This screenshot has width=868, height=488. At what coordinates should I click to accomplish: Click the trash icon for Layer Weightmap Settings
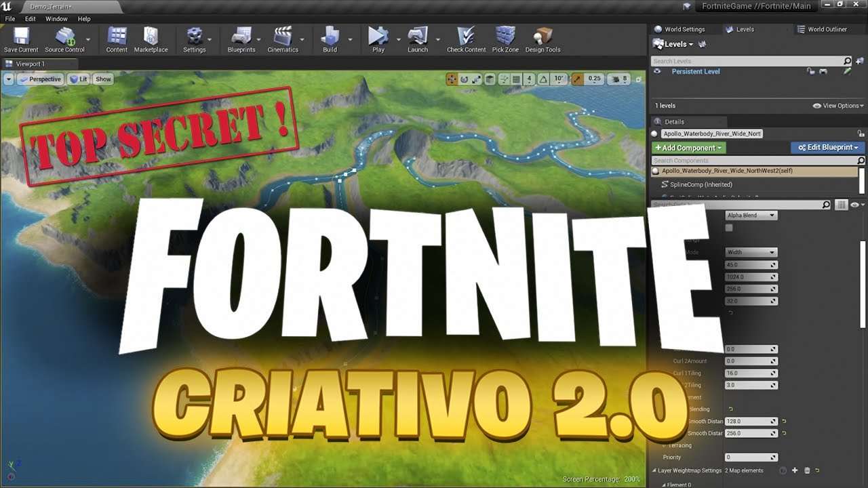coord(807,470)
